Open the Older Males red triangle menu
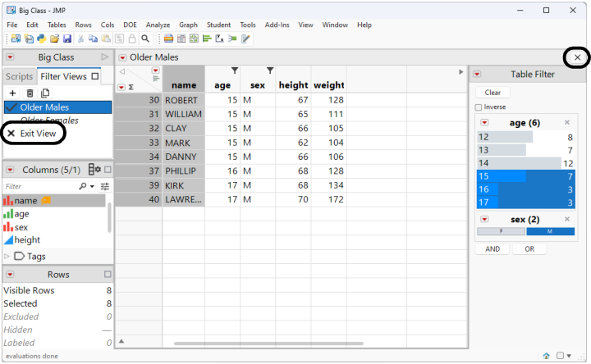Screen dimensions: 591x364 (x=122, y=57)
